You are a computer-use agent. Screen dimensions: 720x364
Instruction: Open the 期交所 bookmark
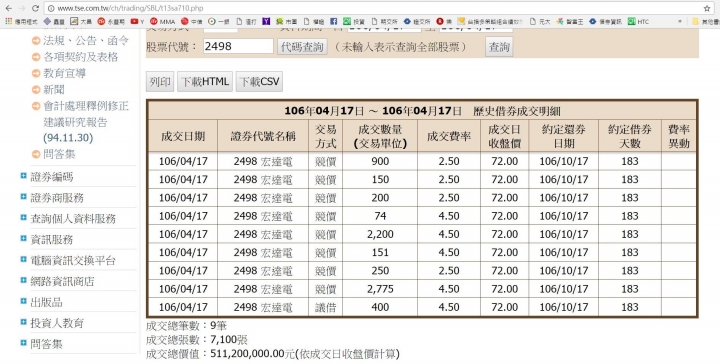[385, 21]
